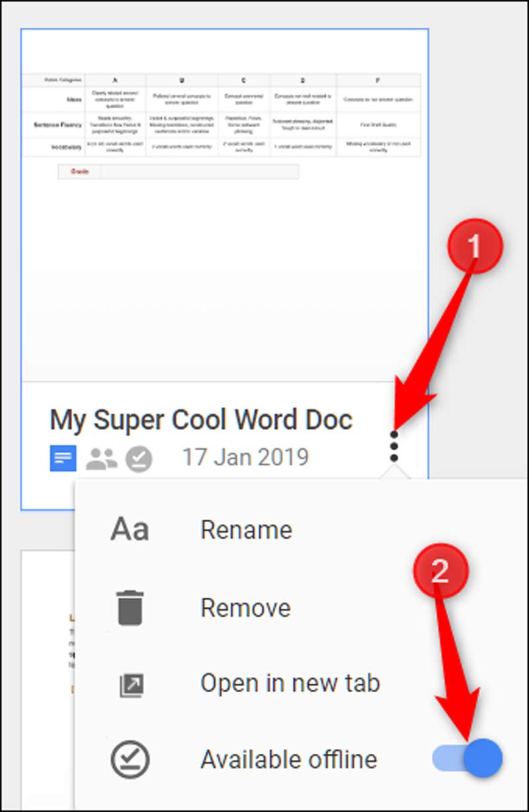This screenshot has height=812, width=529.
Task: Select the Rename menu entry
Action: tap(246, 530)
